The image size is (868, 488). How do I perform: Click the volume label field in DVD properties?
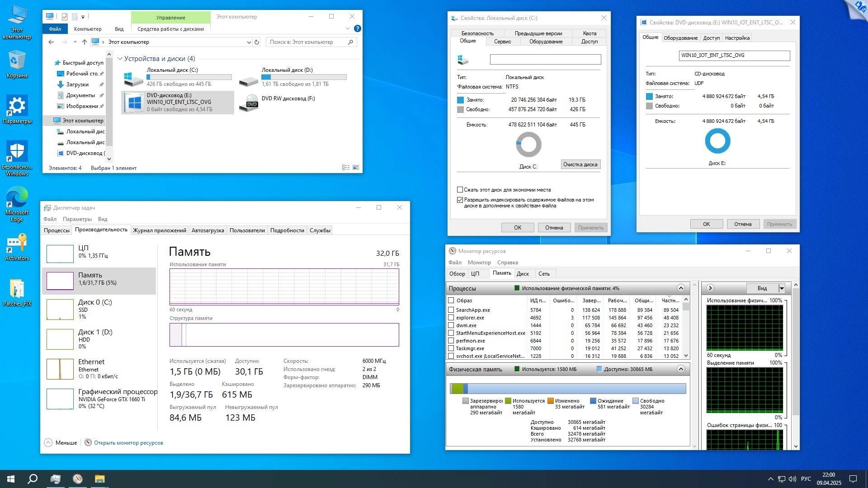click(x=734, y=55)
